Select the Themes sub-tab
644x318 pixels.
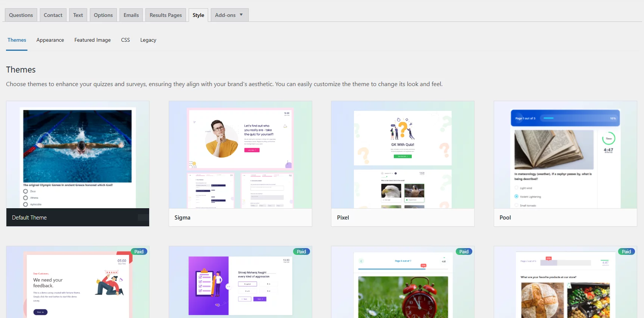point(17,40)
